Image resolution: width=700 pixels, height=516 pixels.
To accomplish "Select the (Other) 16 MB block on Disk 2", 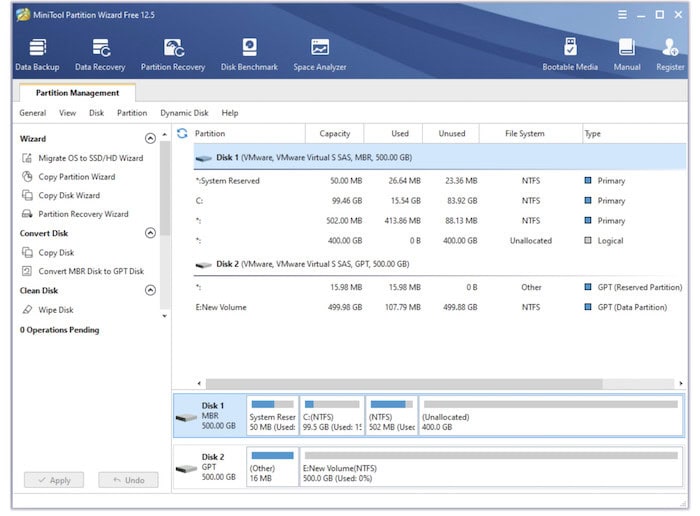I will point(272,467).
